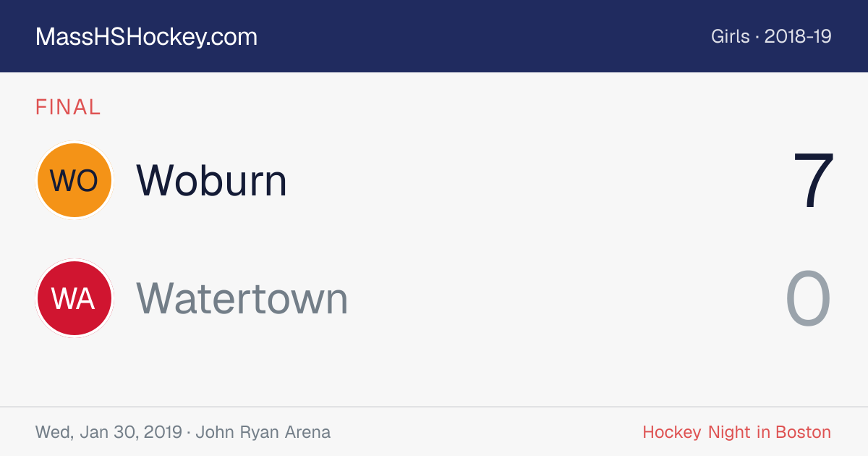Click the Watertown red WA team logo

(75, 298)
